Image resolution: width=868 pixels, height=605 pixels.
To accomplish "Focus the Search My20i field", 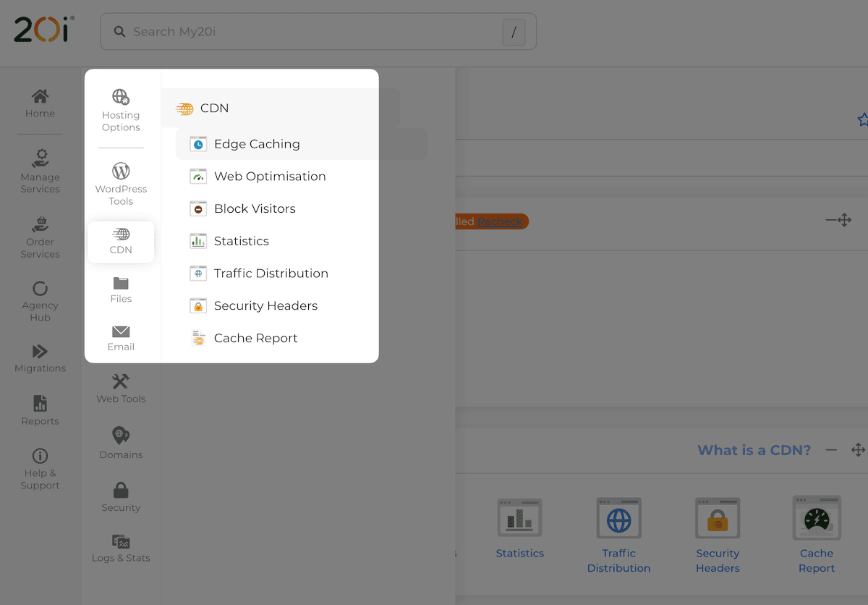I will tap(318, 31).
